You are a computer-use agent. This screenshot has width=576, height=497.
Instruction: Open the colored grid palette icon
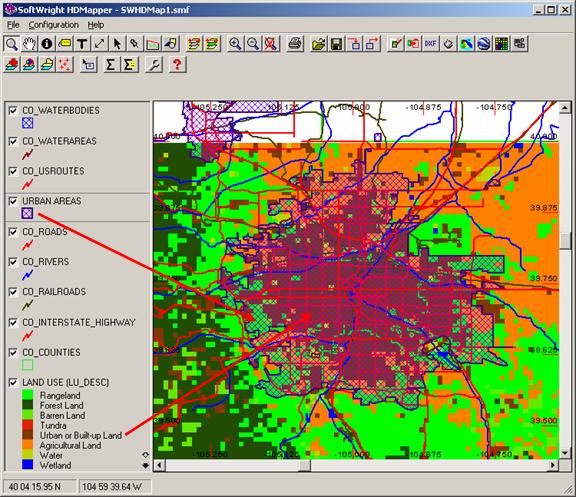(x=501, y=44)
